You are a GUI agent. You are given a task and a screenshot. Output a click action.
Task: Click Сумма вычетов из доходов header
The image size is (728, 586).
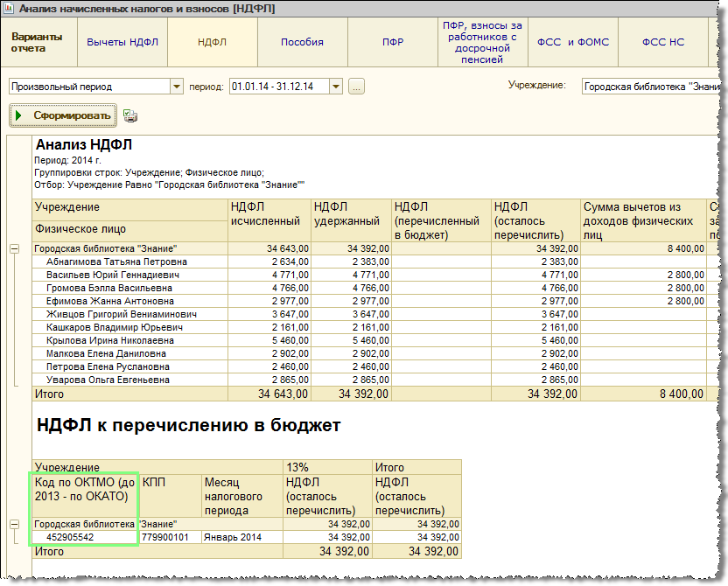coord(643,220)
